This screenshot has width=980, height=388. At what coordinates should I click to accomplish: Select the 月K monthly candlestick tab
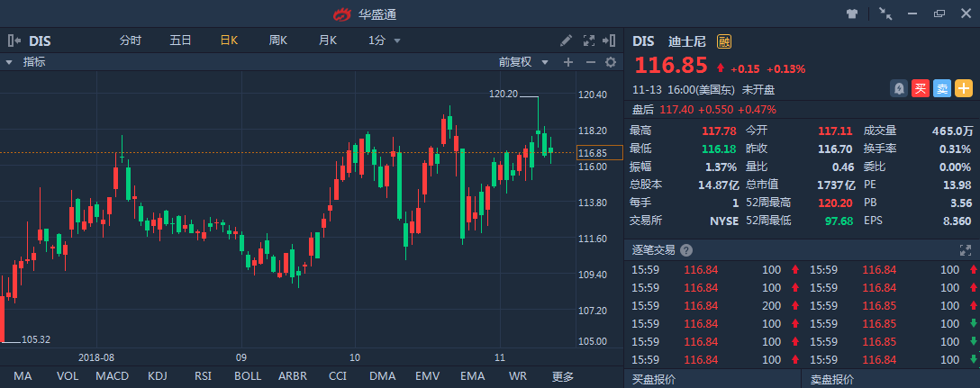click(x=328, y=41)
